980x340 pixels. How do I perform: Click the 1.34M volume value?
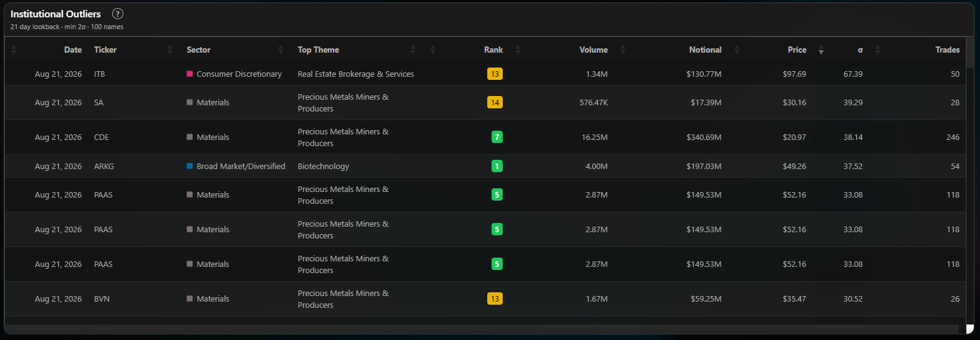pos(596,74)
